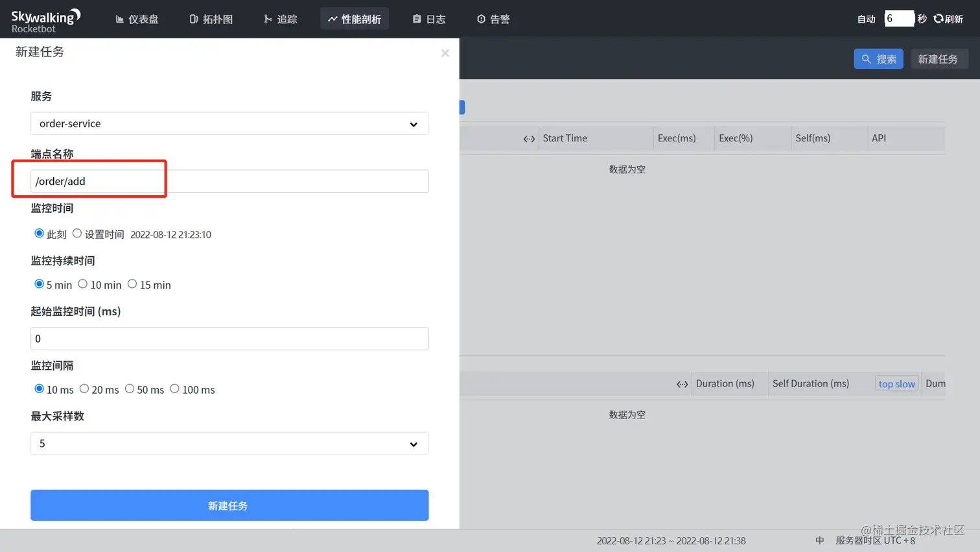Open the 仪表盘 dashboard tab
Viewport: 980px width, 552px height.
coord(137,19)
